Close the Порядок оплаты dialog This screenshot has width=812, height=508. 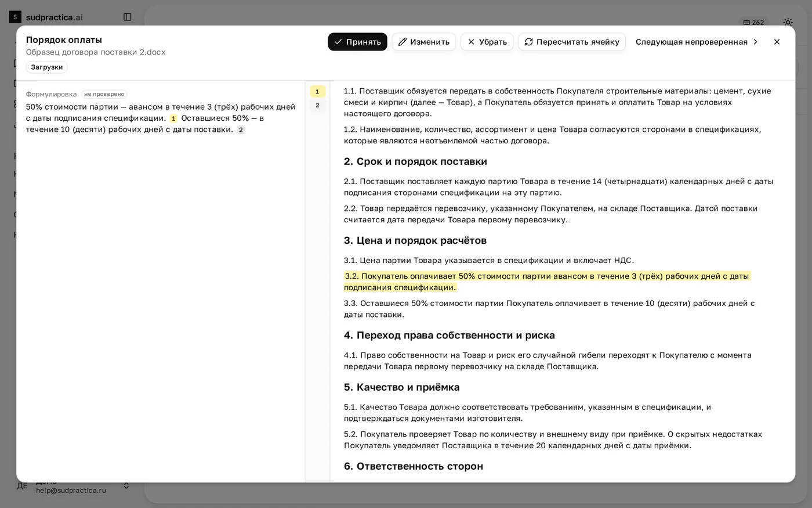tap(777, 42)
